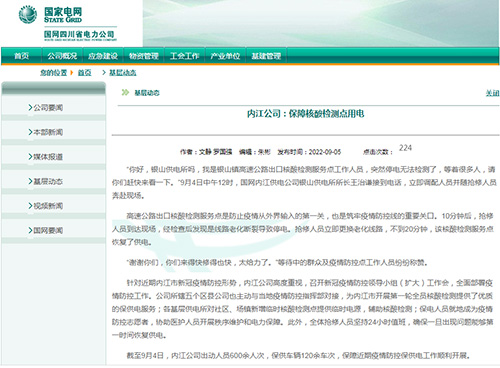The image size is (500, 368).
Task: Click the editor name 朱彬
Action: point(264,152)
